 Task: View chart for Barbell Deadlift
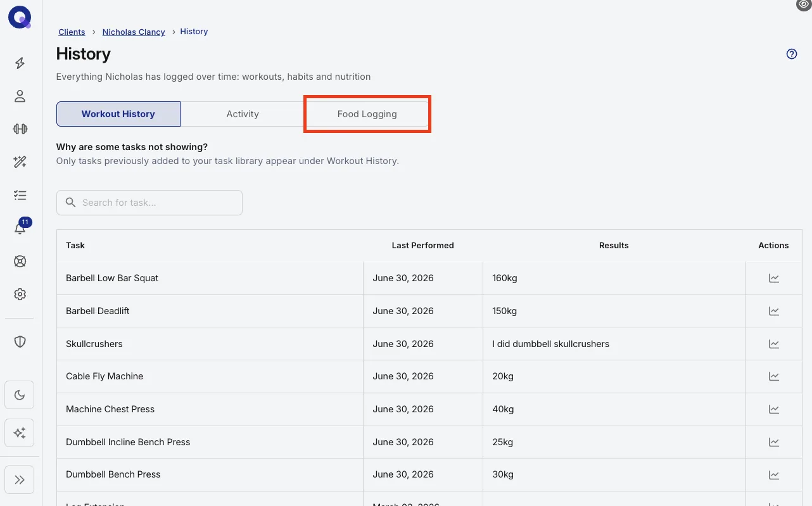pos(774,311)
